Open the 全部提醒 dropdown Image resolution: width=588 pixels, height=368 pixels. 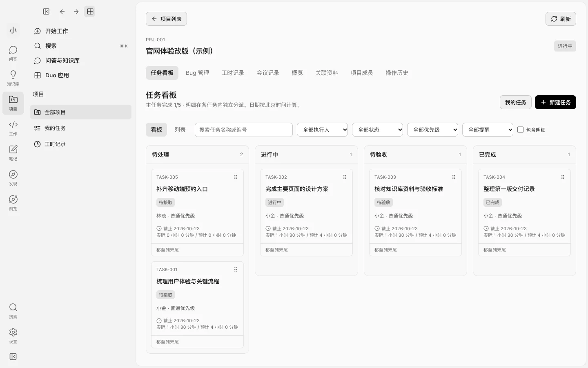click(488, 130)
